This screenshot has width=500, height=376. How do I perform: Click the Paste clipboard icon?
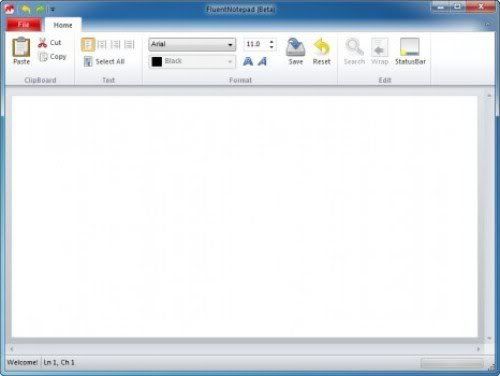[x=21, y=51]
